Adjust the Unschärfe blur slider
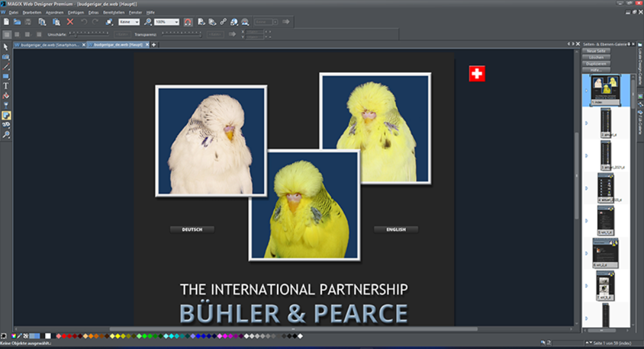The width and height of the screenshot is (644, 349). (x=90, y=35)
